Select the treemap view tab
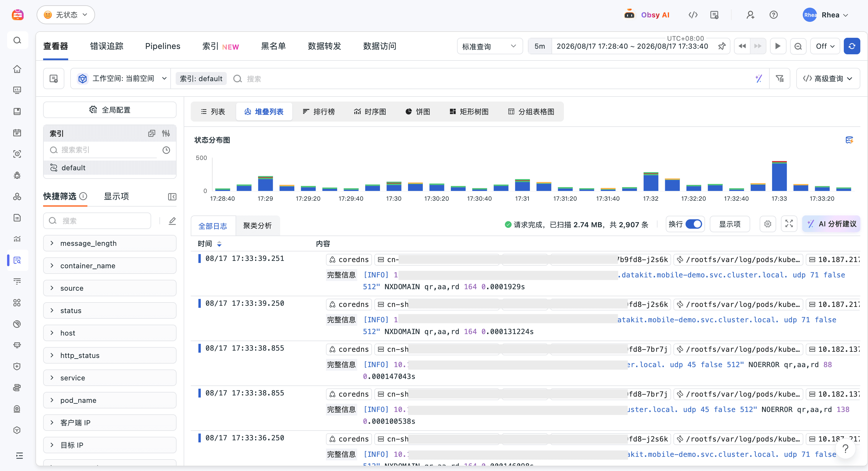This screenshot has width=868, height=471. pos(469,112)
